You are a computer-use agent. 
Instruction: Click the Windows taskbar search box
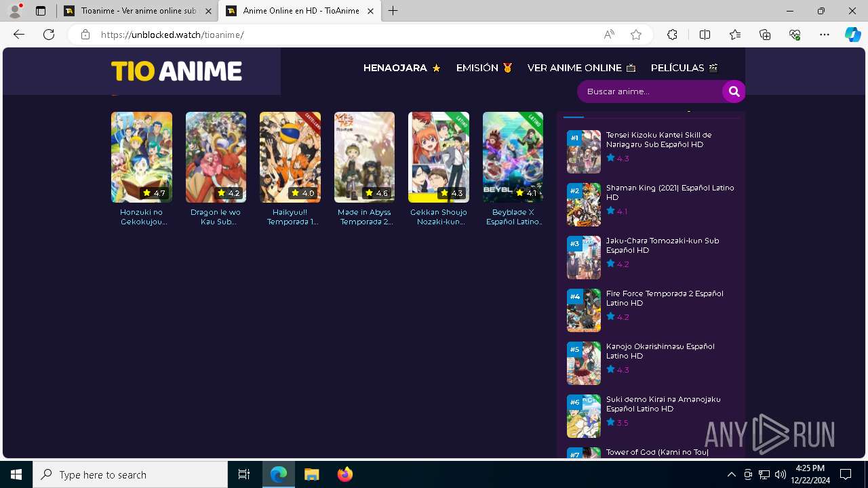pos(130,474)
